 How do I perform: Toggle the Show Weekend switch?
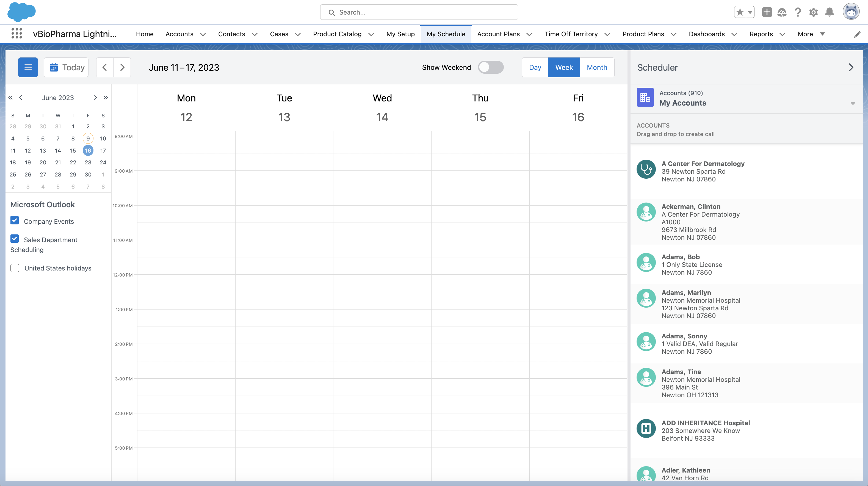coord(491,67)
